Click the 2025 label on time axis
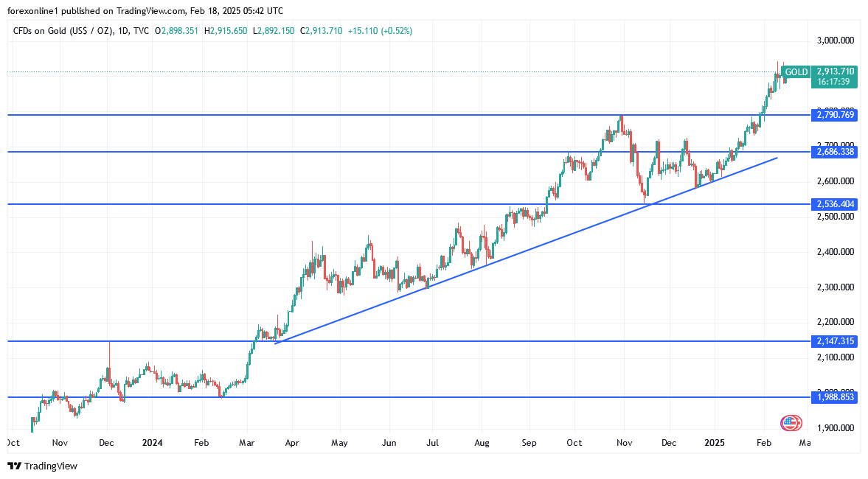 pyautogui.click(x=715, y=443)
